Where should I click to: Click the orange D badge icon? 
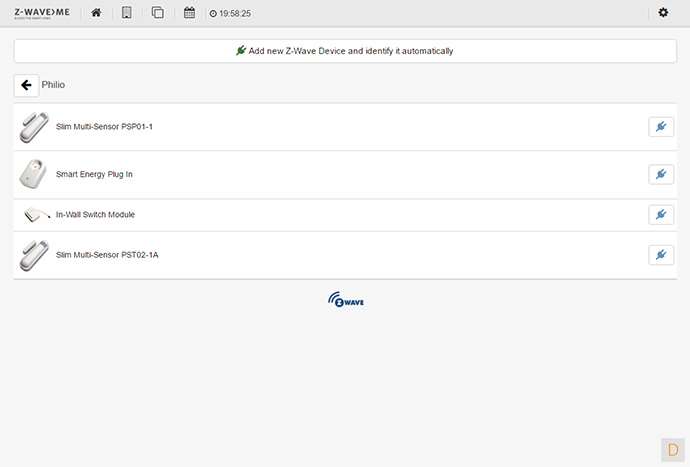pos(673,450)
